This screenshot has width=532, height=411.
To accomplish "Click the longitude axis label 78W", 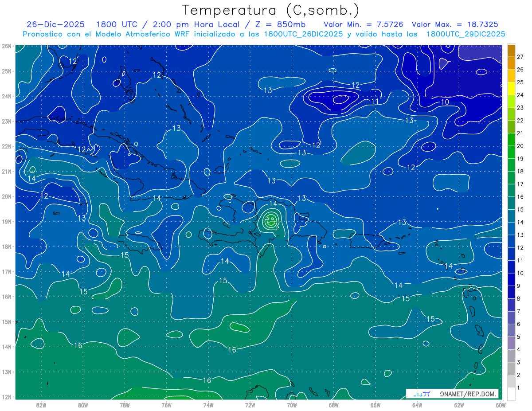I will click(x=125, y=405).
